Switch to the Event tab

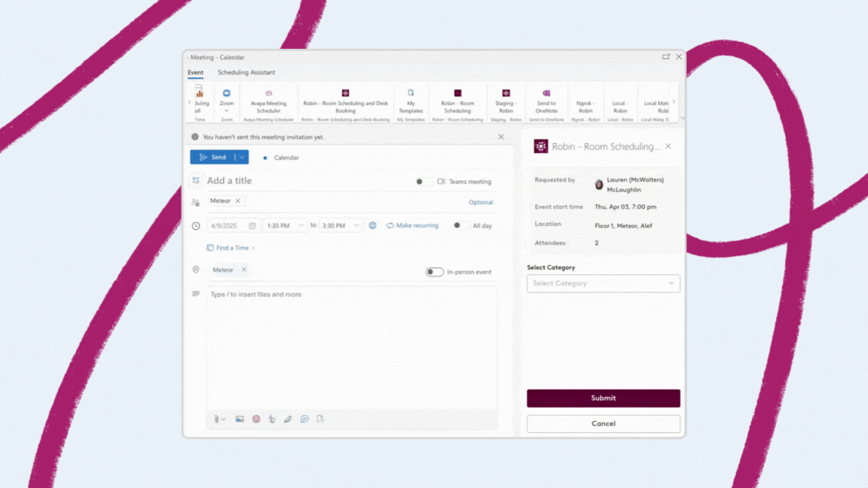[x=195, y=72]
